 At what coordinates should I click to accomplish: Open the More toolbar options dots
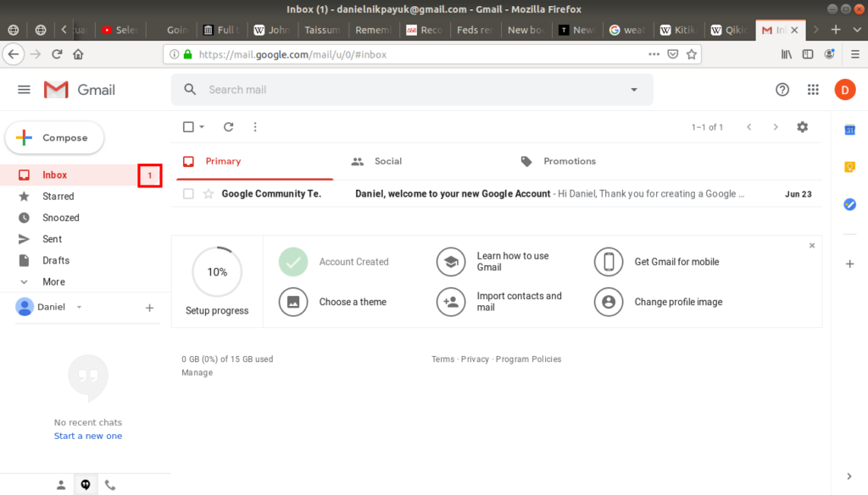(x=255, y=127)
